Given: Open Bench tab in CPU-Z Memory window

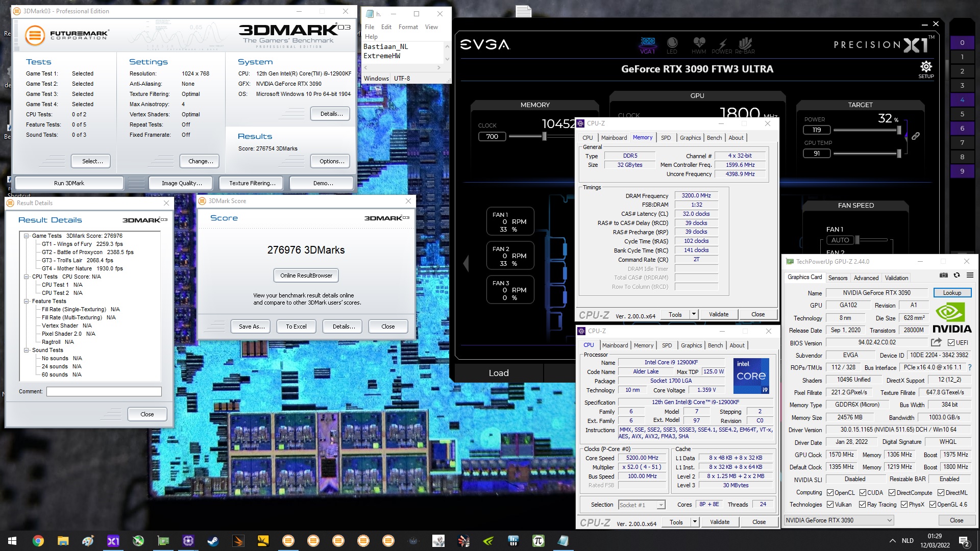Looking at the screenshot, I should [x=714, y=138].
